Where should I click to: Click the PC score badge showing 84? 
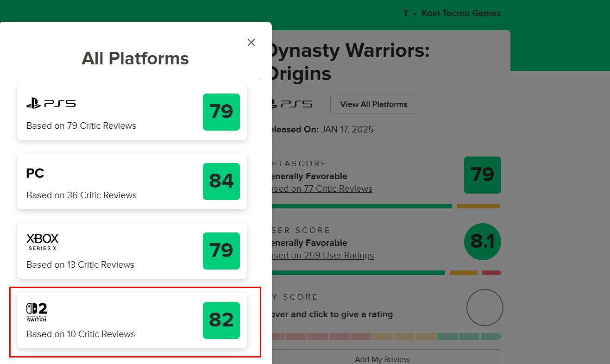coord(221,182)
